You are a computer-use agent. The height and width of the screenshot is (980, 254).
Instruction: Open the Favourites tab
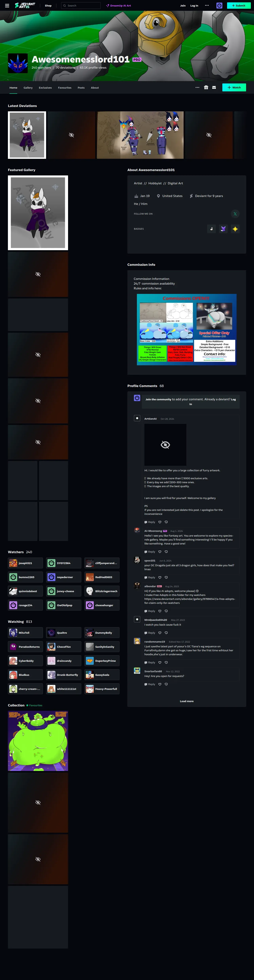[x=65, y=87]
